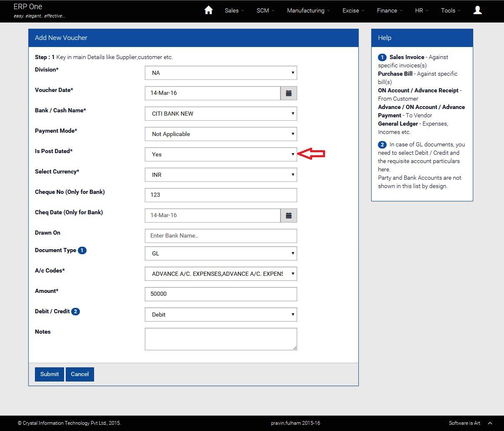Go to the home icon

[209, 10]
